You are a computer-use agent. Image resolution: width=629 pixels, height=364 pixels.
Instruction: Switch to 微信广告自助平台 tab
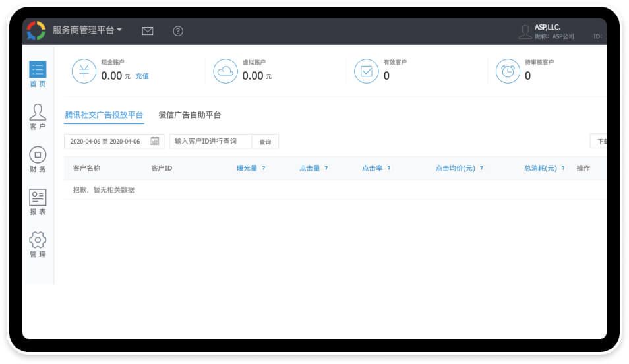[x=189, y=115]
